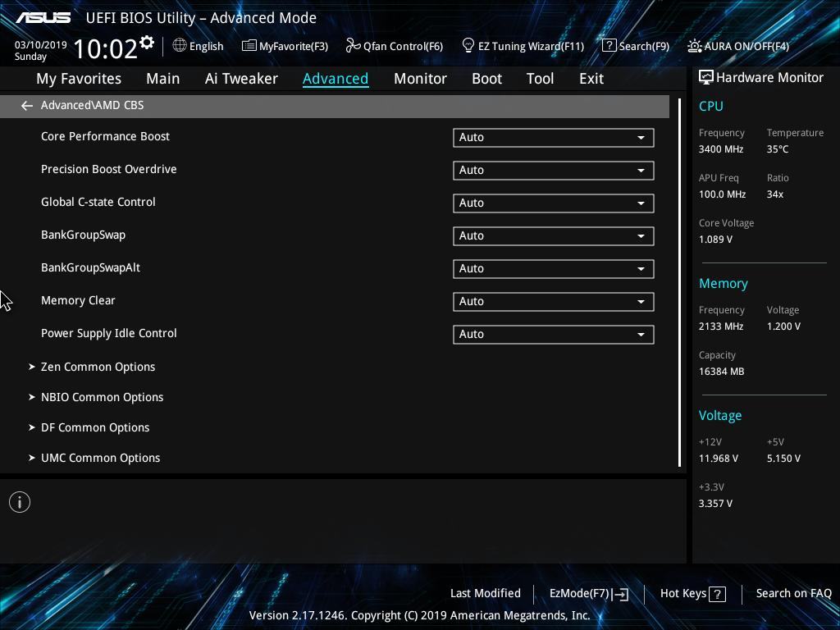Click the clock settings gear icon
Image resolution: width=840 pixels, height=630 pixels.
pyautogui.click(x=147, y=42)
